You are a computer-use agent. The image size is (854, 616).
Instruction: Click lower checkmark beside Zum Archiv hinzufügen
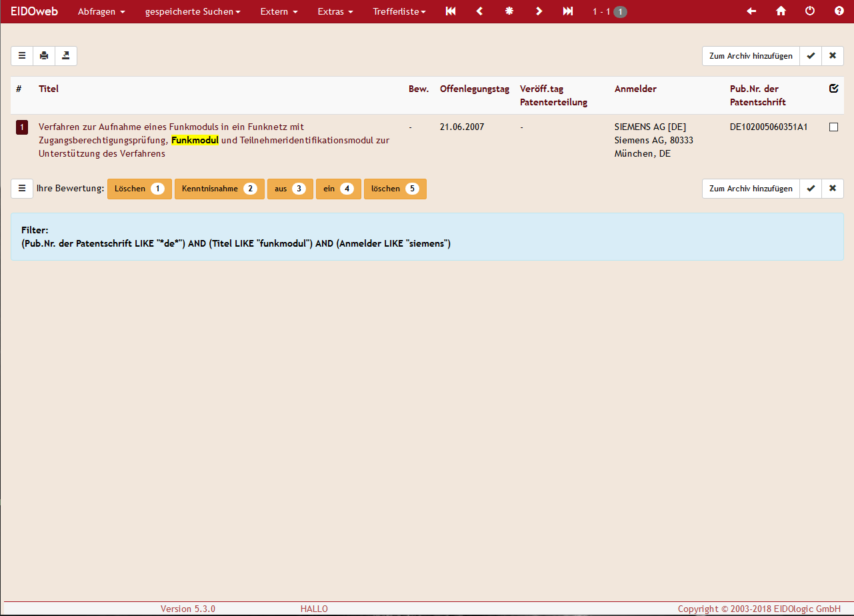pyautogui.click(x=811, y=189)
